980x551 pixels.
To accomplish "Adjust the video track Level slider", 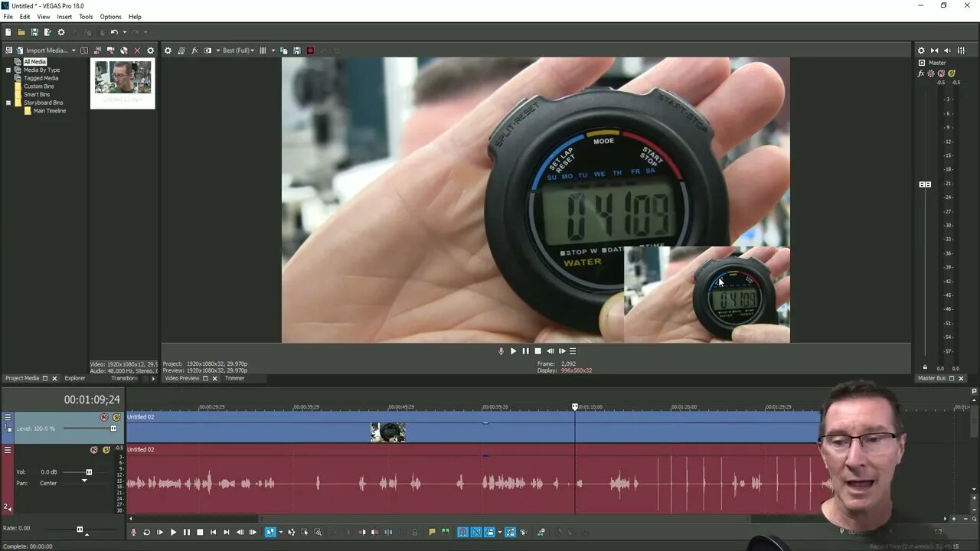I will click(113, 429).
